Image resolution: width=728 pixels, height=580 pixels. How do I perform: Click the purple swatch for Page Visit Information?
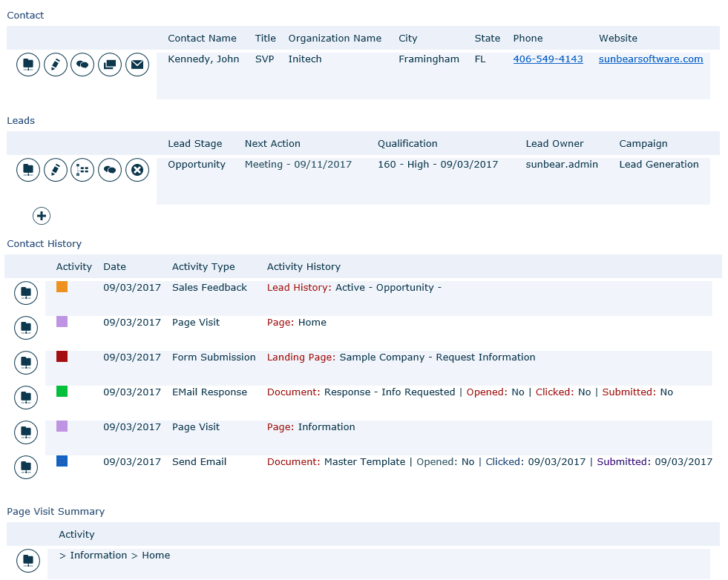62,426
